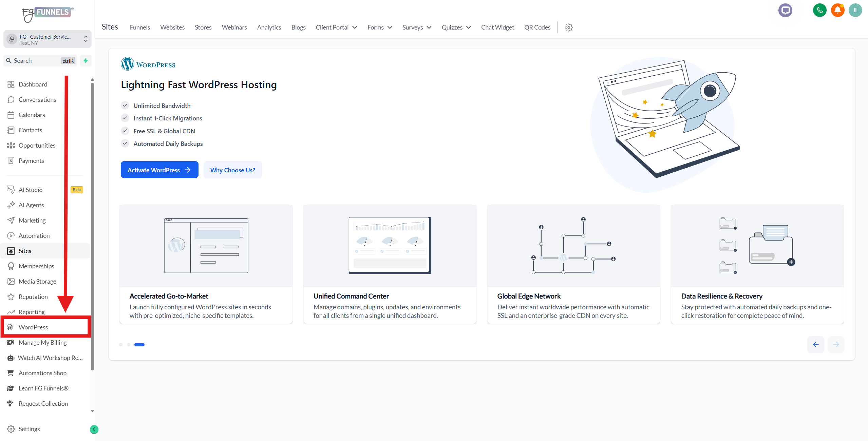868x441 pixels.
Task: Click the Why Choose Us? button
Action: pos(232,170)
